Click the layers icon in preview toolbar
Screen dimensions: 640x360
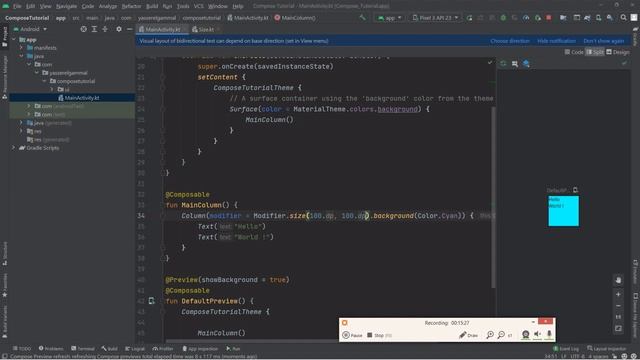click(526, 64)
